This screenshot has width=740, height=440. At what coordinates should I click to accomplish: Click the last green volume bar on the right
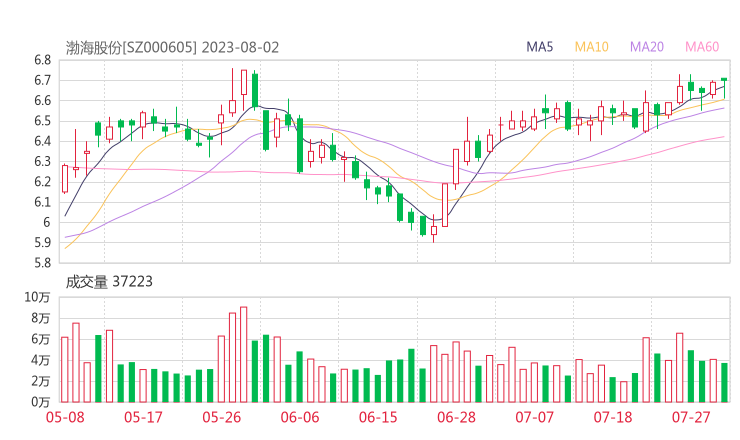coord(724,382)
